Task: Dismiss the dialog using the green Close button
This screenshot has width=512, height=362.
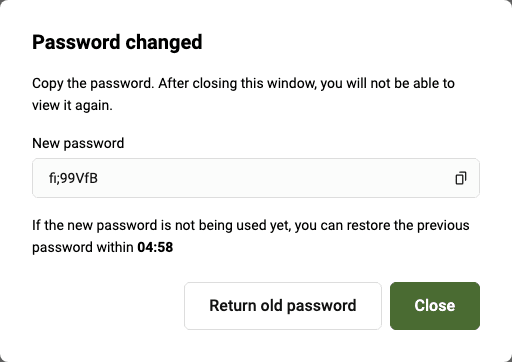Action: tap(435, 306)
